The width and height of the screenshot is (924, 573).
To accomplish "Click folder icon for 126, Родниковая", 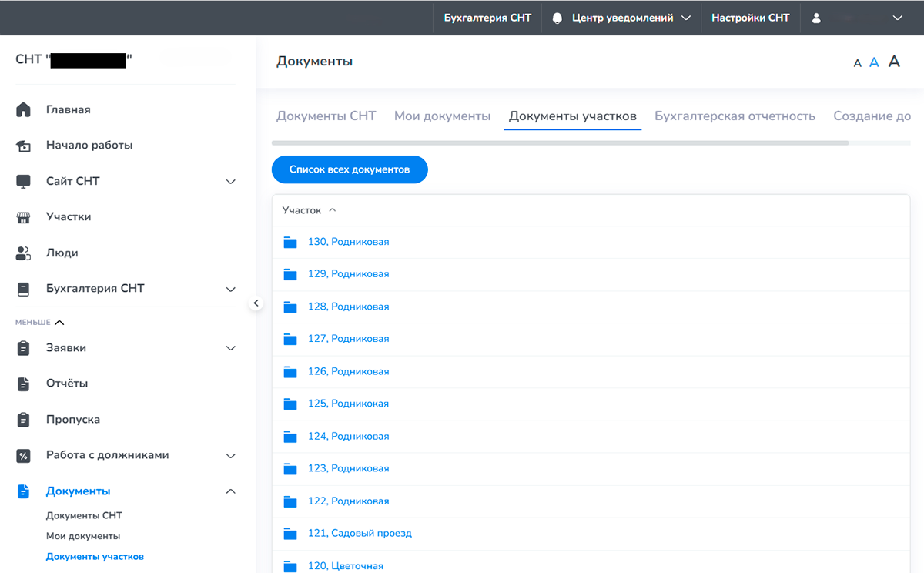I will [290, 371].
